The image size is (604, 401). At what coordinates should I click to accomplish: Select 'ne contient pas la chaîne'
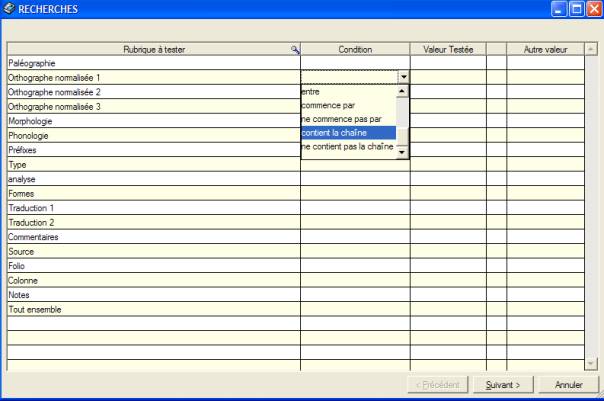pyautogui.click(x=348, y=147)
